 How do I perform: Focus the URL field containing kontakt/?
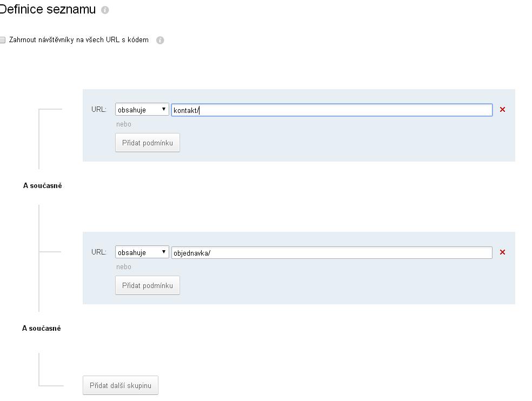pyautogui.click(x=332, y=110)
